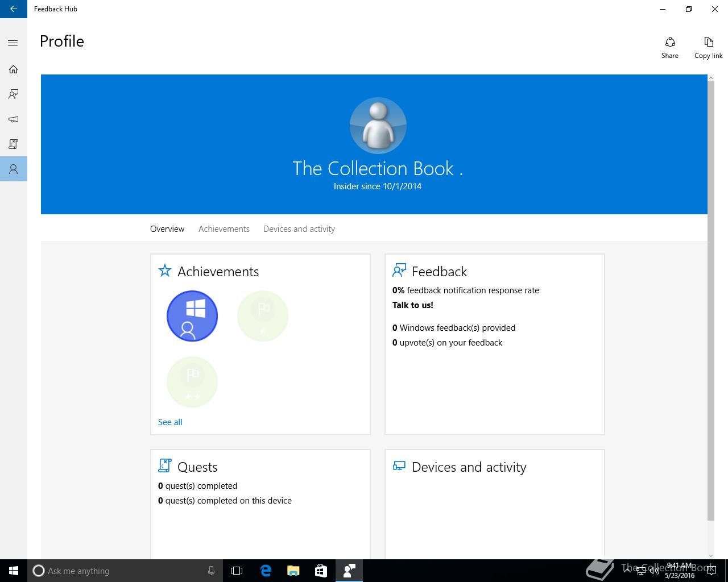The height and width of the screenshot is (582, 728).
Task: Open Quests icon in sidebar
Action: click(14, 144)
